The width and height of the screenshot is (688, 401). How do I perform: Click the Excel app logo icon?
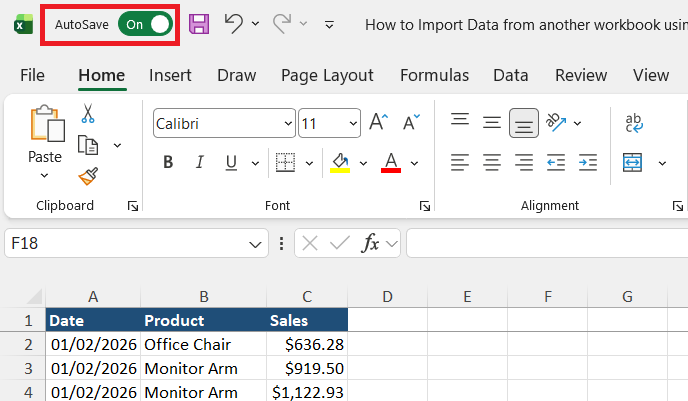pos(23,25)
